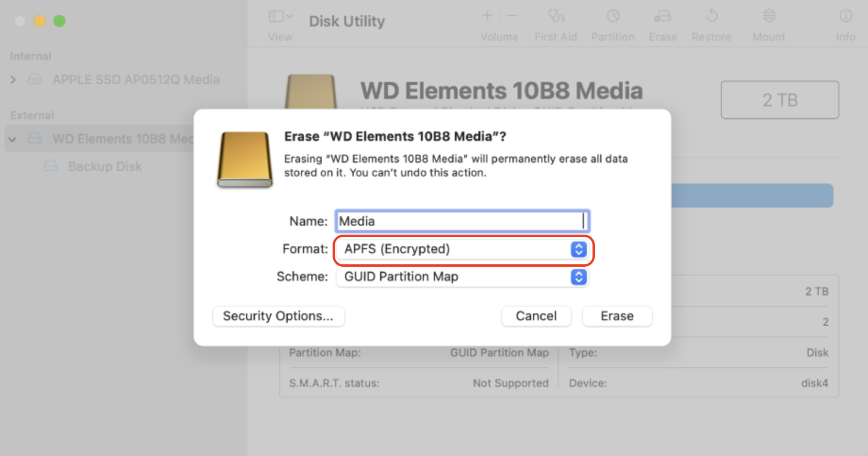This screenshot has width=868, height=456.
Task: Click the Restore toolbar icon
Action: 710,21
